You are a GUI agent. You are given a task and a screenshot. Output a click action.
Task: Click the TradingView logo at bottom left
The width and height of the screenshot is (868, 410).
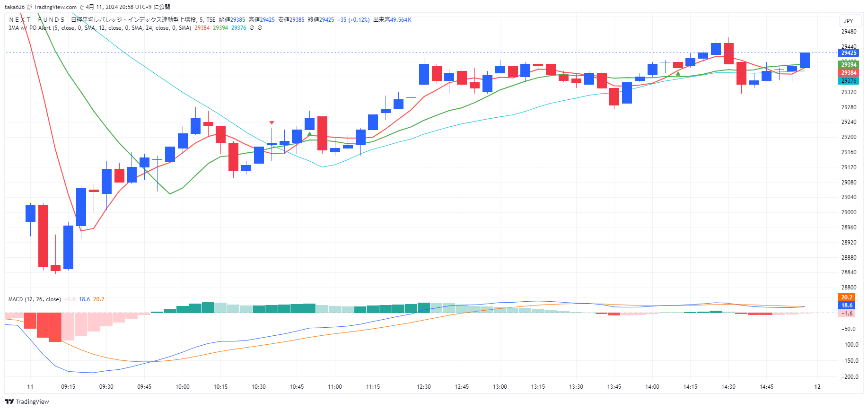coord(27,401)
